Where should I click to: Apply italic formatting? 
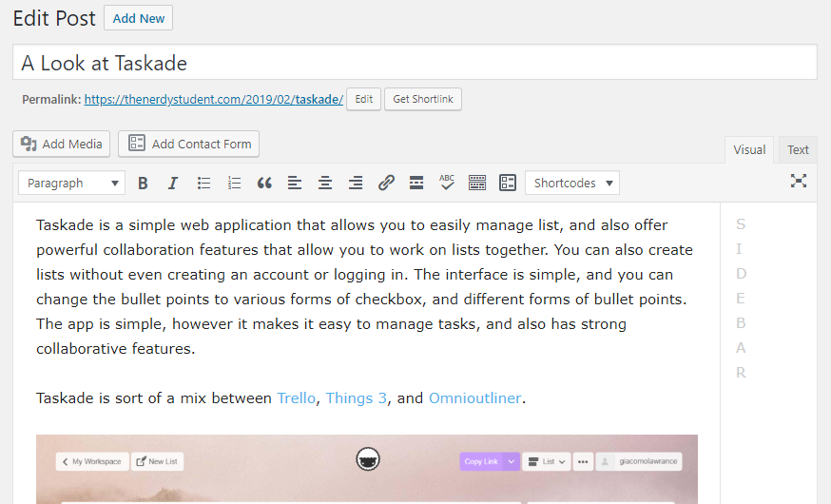173,183
